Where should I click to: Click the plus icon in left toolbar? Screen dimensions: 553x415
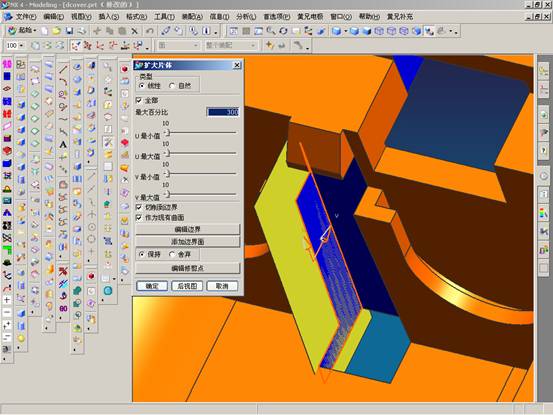(7, 300)
